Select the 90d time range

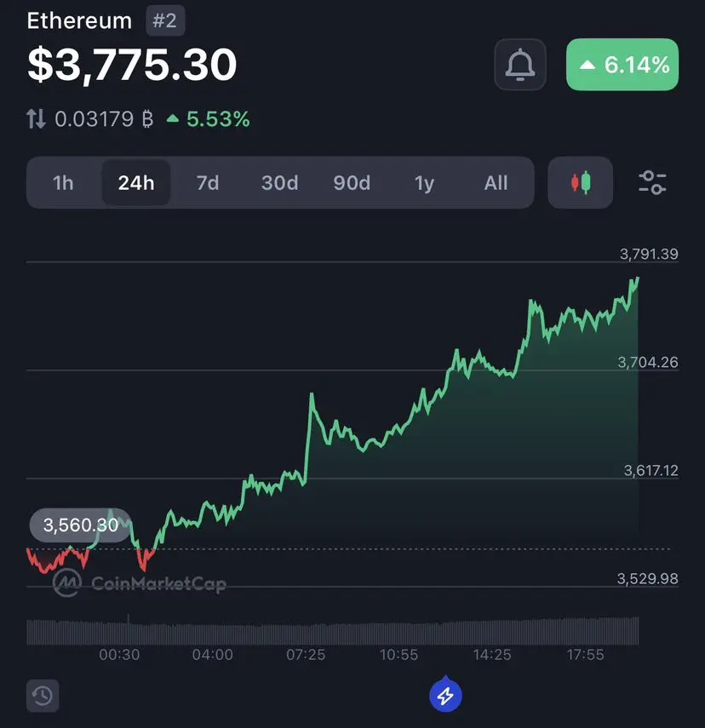coord(352,183)
